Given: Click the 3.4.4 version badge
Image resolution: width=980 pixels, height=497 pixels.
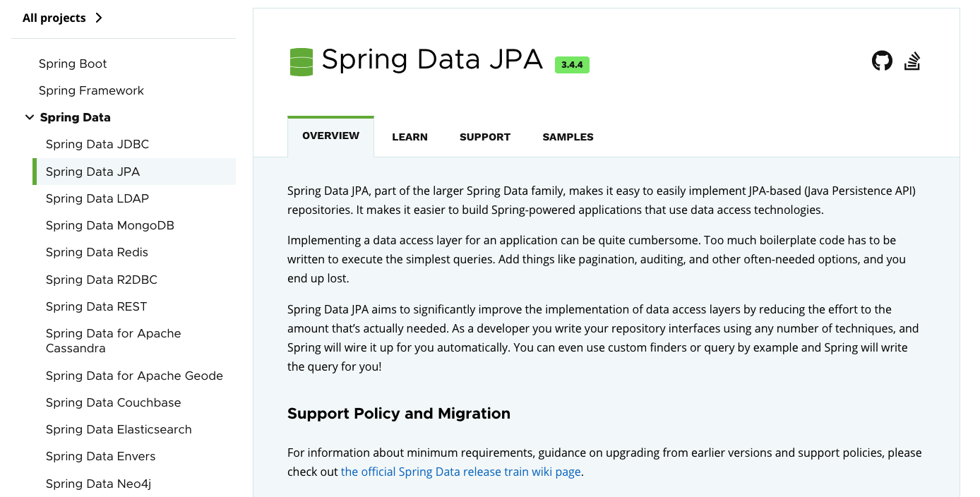Looking at the screenshot, I should 572,64.
